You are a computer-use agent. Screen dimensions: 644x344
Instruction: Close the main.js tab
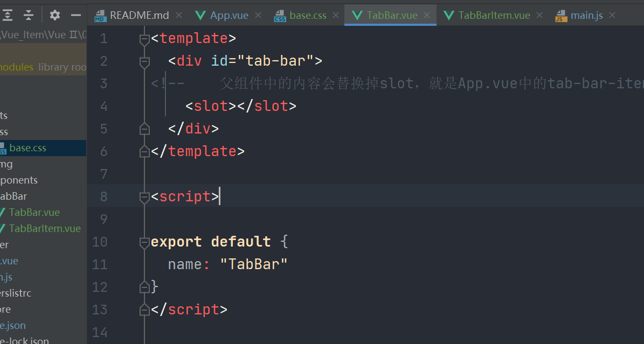612,15
